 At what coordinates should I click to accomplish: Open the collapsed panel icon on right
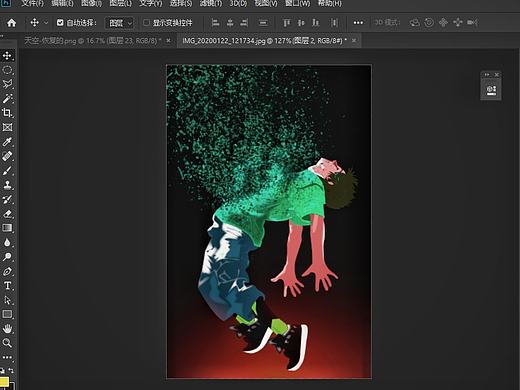(491, 90)
